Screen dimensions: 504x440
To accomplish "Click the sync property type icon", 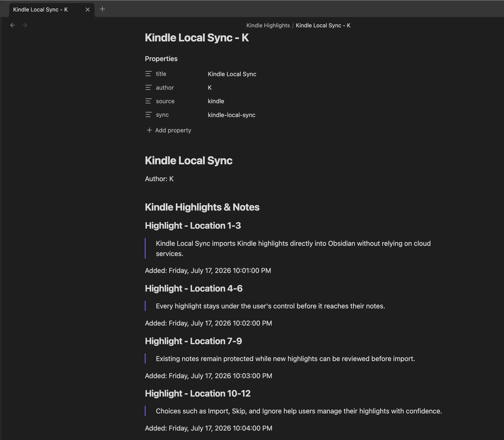I will (x=149, y=115).
